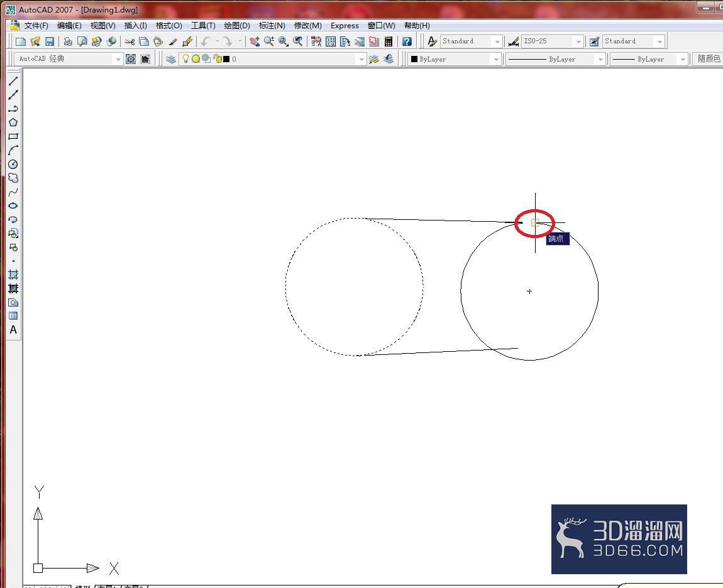Viewport: 723px width, 588px height.
Task: Click the Open file folder icon
Action: coord(35,41)
